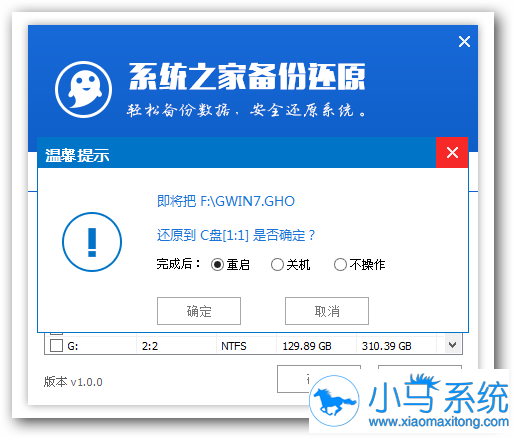Click the 2:2 partition number cell
Viewport: 514px width, 438px height.
[150, 346]
